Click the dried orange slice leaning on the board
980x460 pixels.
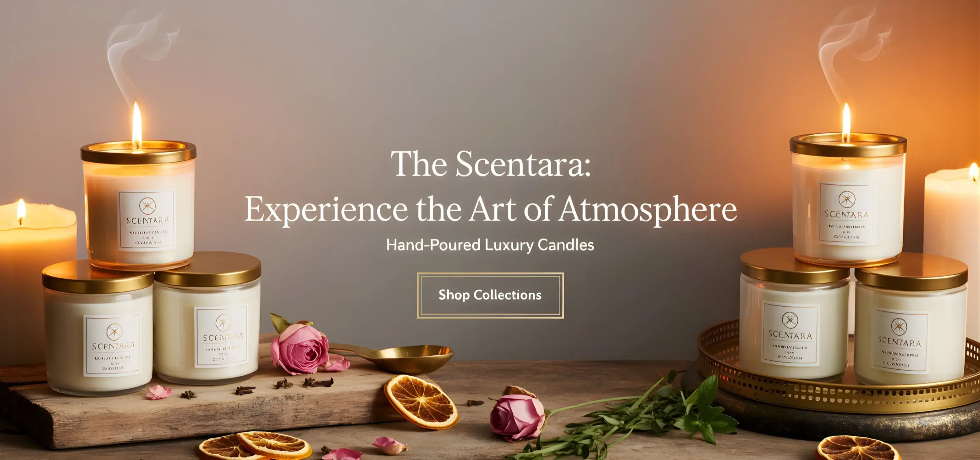click(421, 402)
